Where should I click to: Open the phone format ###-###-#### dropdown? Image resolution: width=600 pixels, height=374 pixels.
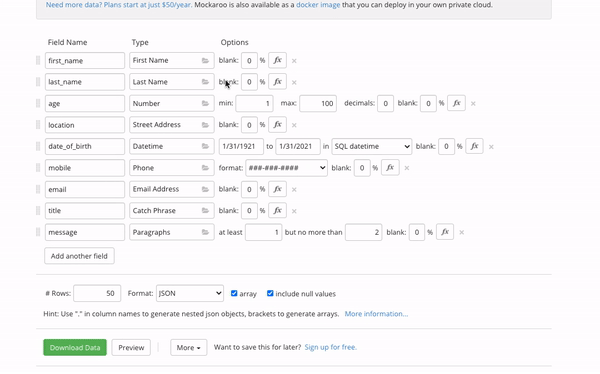point(287,168)
